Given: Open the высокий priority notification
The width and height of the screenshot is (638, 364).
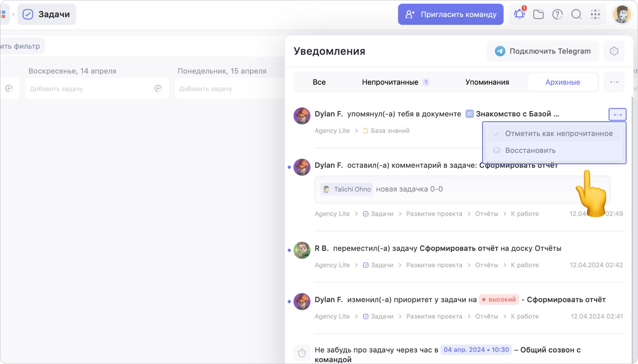Looking at the screenshot, I should (460, 300).
